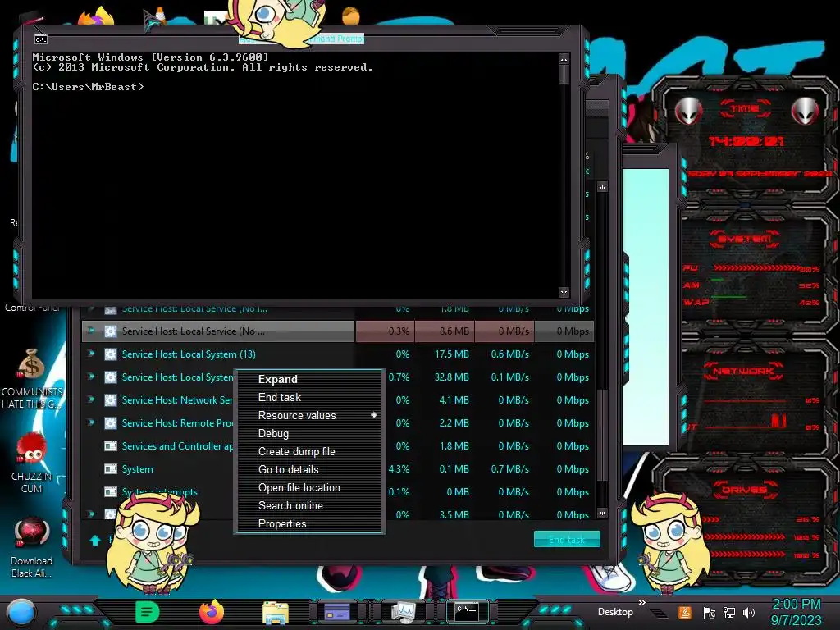The width and height of the screenshot is (840, 630).
Task: Click the End task button in Task Manager
Action: pos(567,540)
